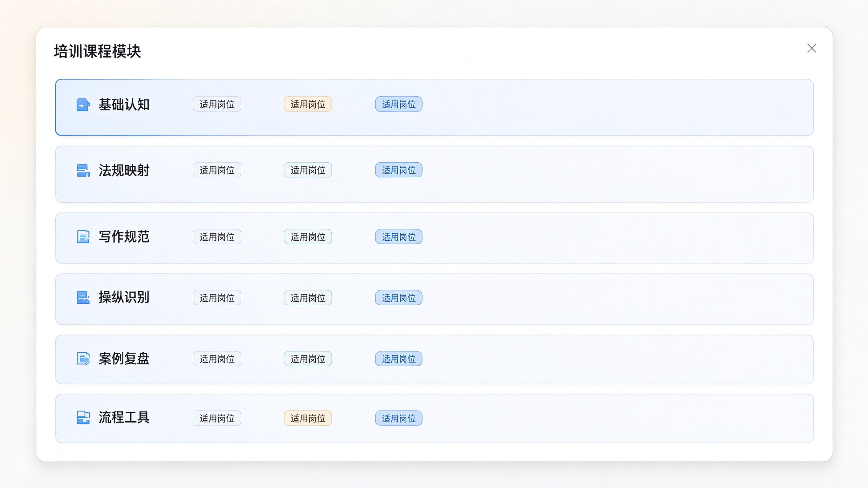This screenshot has height=488, width=868.
Task: Select the 写作规范 module title
Action: 124,237
